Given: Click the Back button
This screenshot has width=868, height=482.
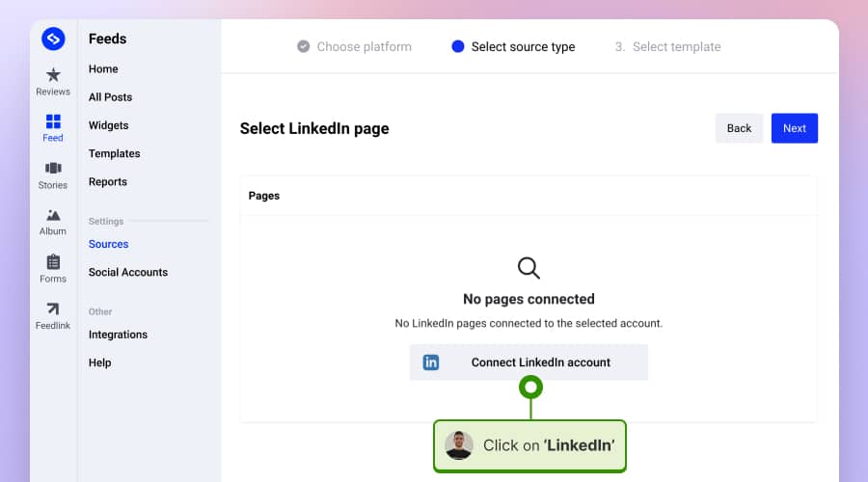Looking at the screenshot, I should click(739, 128).
